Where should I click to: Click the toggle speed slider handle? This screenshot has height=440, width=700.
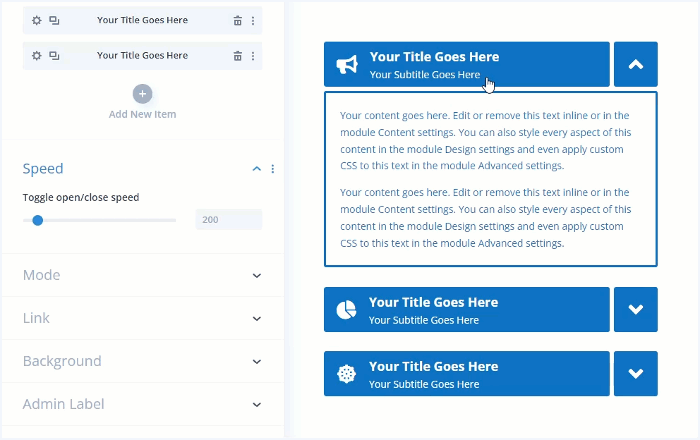[x=38, y=220]
